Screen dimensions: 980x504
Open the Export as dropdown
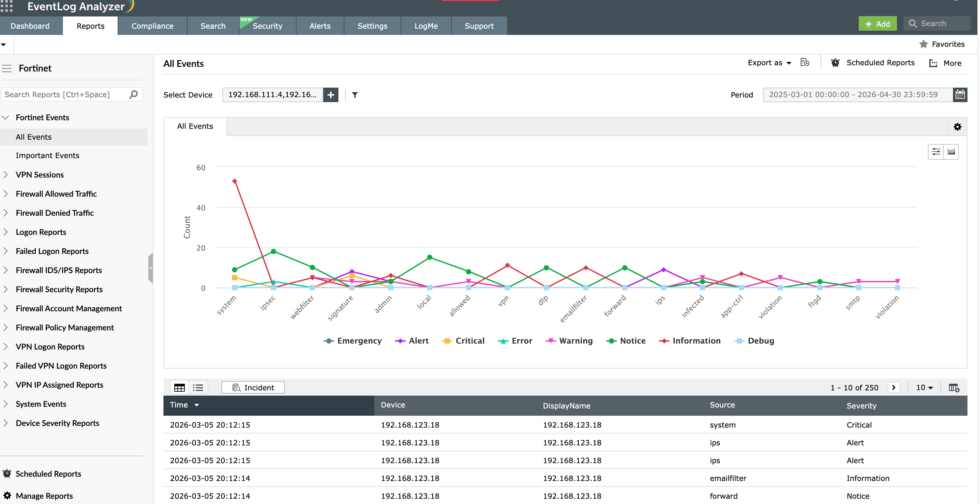(769, 63)
